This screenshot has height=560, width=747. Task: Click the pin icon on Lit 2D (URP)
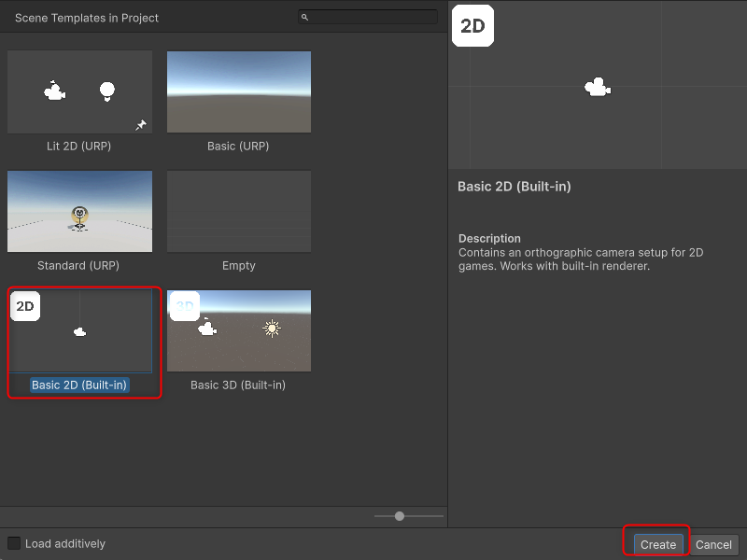(141, 125)
